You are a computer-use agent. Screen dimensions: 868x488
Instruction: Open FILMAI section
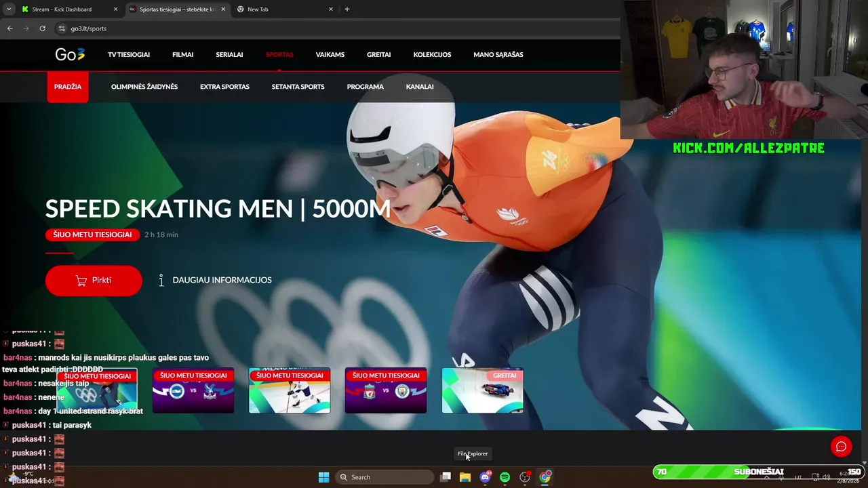click(x=183, y=55)
